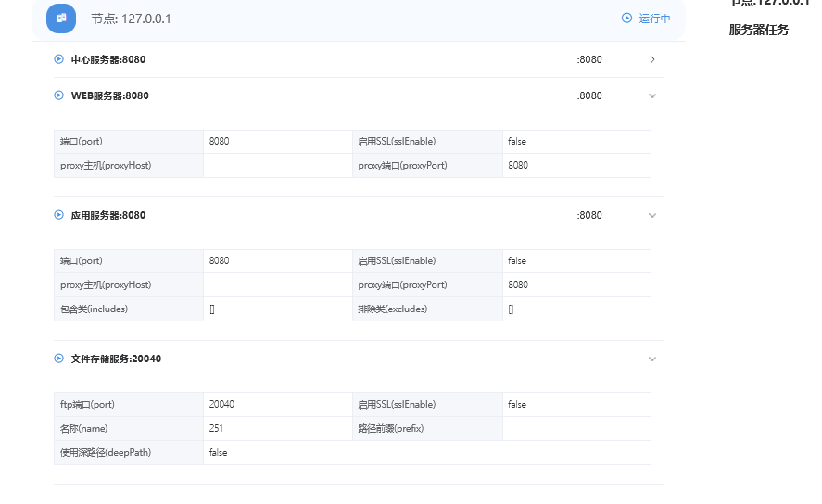Collapse the WEB服务器:8080 section chevron
Image resolution: width=822 pixels, height=504 pixels.
click(x=652, y=95)
